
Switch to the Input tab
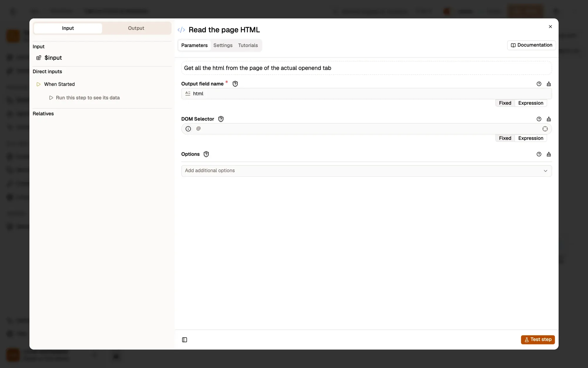coord(68,28)
